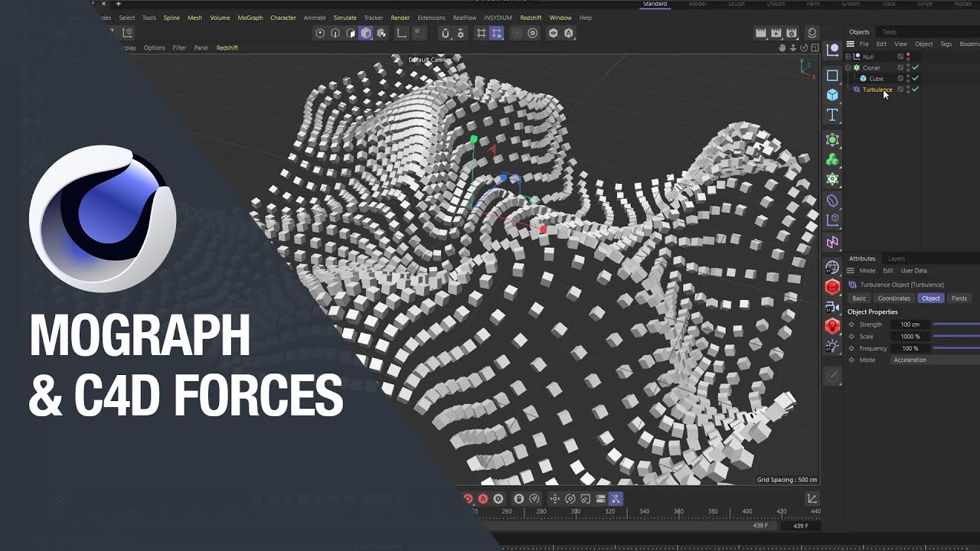
Task: Collapse the Cloner object tree
Action: click(848, 67)
